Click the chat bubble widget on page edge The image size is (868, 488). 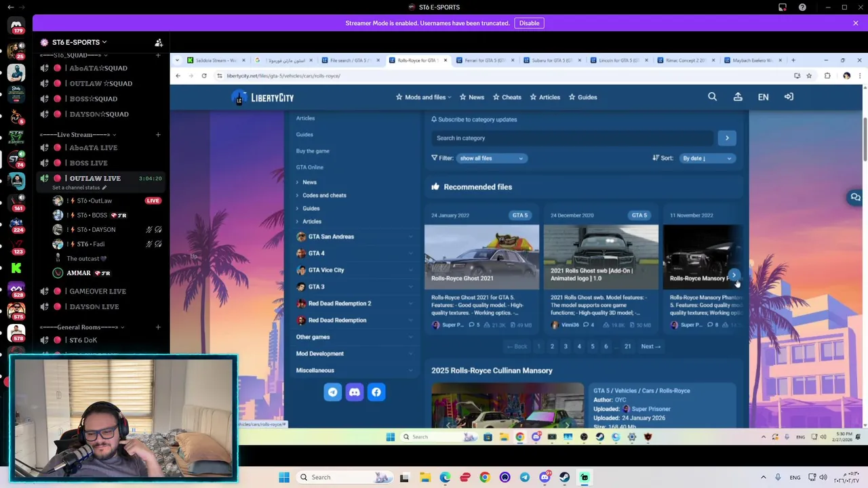(856, 197)
